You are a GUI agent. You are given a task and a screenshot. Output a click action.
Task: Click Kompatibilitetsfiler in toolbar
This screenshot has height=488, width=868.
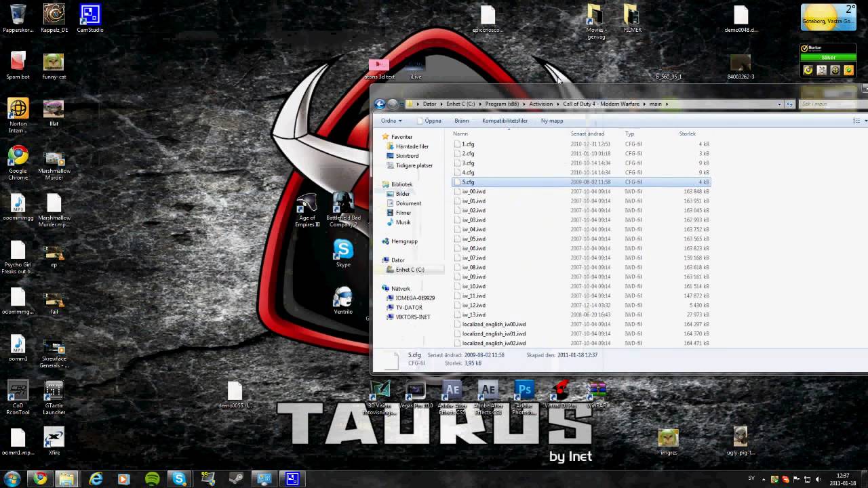pyautogui.click(x=505, y=121)
